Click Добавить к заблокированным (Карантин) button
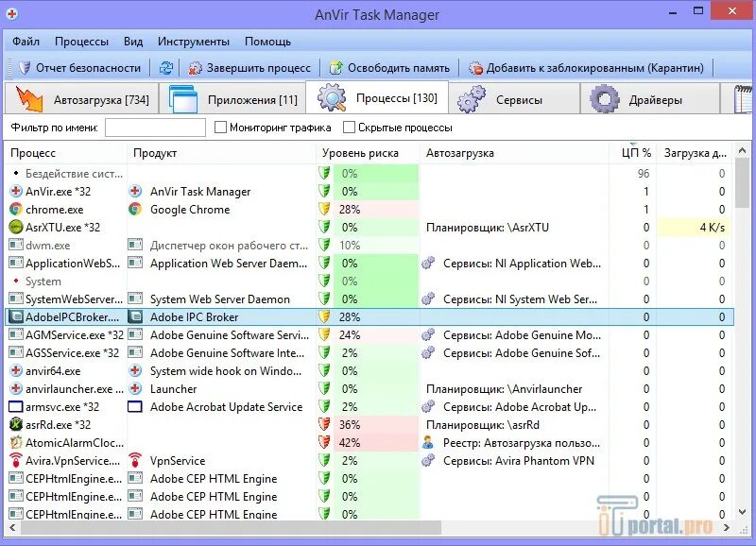 coord(586,68)
